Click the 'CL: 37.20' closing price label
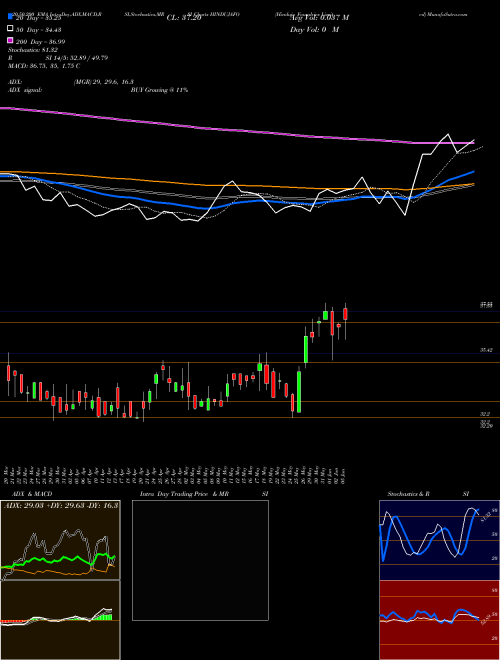500x660 pixels. 184,18
